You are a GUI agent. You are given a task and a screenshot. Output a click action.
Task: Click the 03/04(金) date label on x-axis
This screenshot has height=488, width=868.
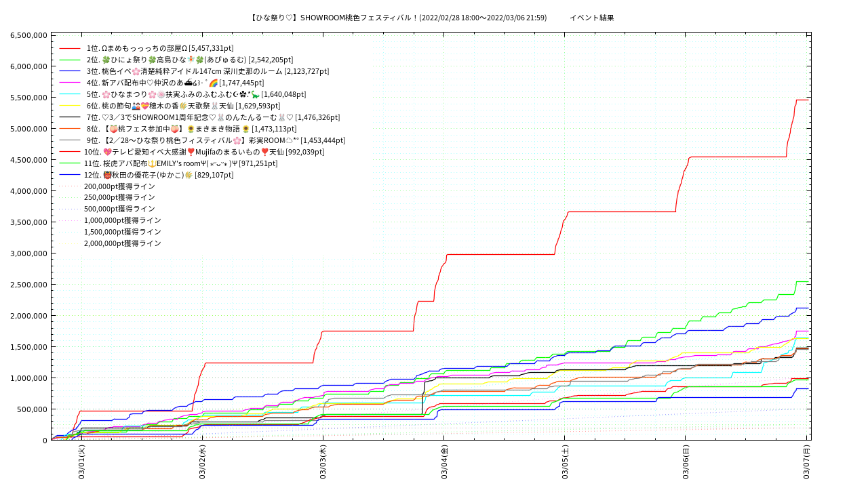[444, 462]
